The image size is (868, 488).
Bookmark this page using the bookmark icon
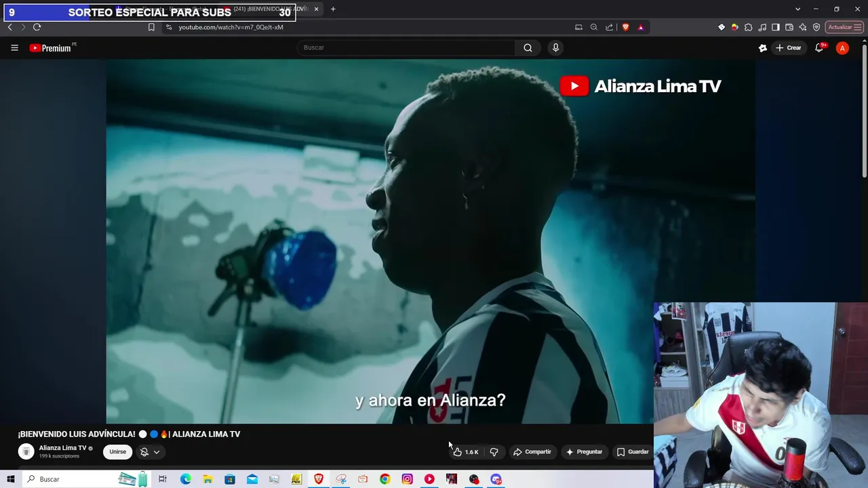(151, 27)
